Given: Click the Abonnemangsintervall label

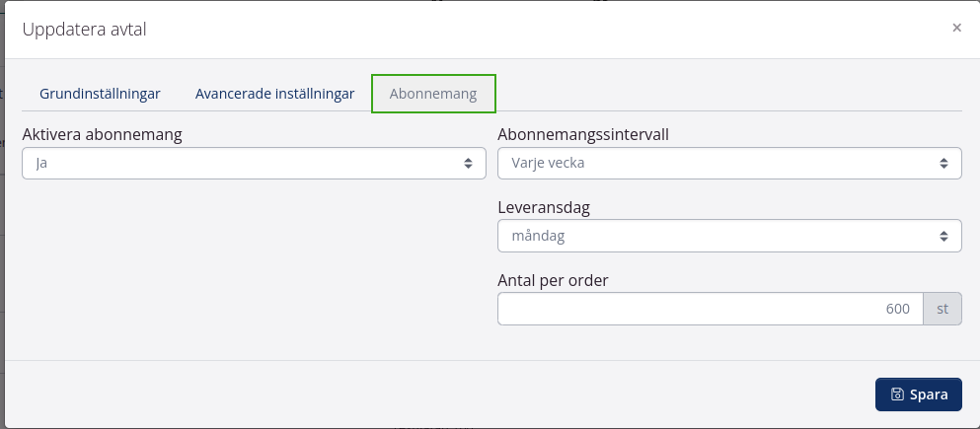Looking at the screenshot, I should [x=583, y=135].
